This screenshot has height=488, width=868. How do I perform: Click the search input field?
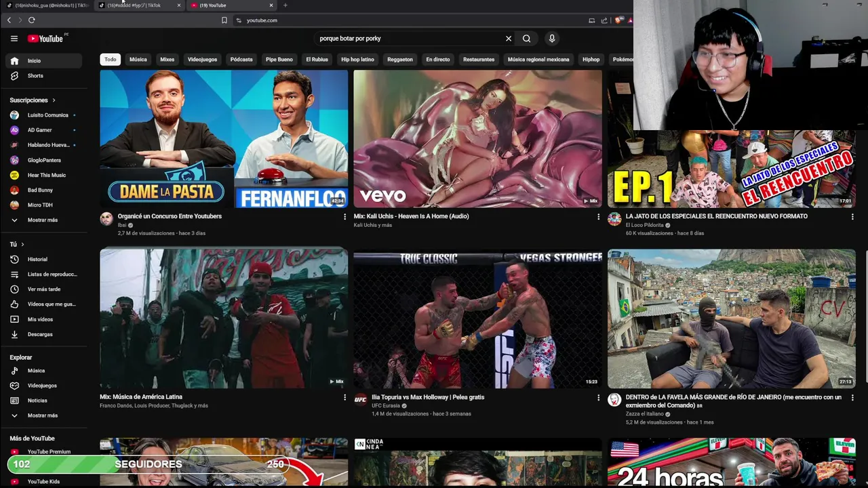pyautogui.click(x=407, y=39)
